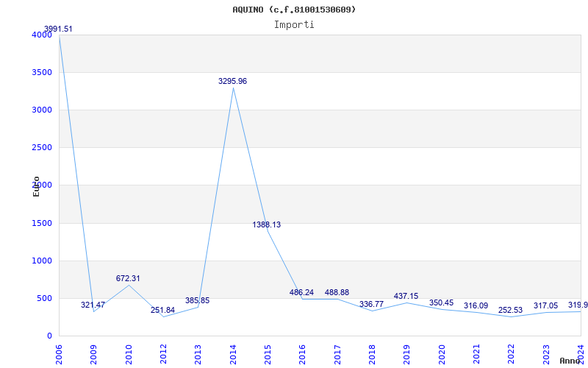Click the x-axis year 2012

click(163, 355)
